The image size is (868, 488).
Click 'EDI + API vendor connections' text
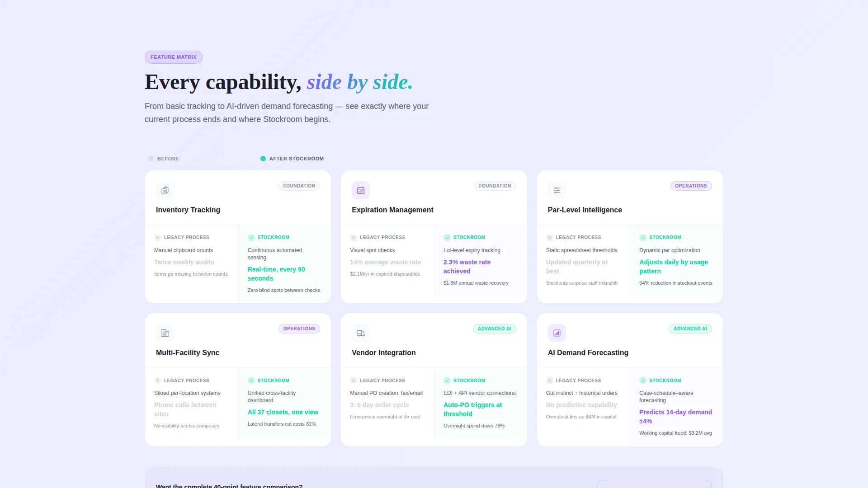480,393
